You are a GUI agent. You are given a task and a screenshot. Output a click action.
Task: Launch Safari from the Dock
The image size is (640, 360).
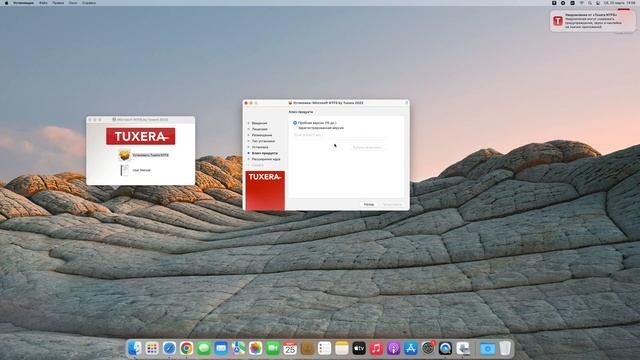click(x=169, y=348)
